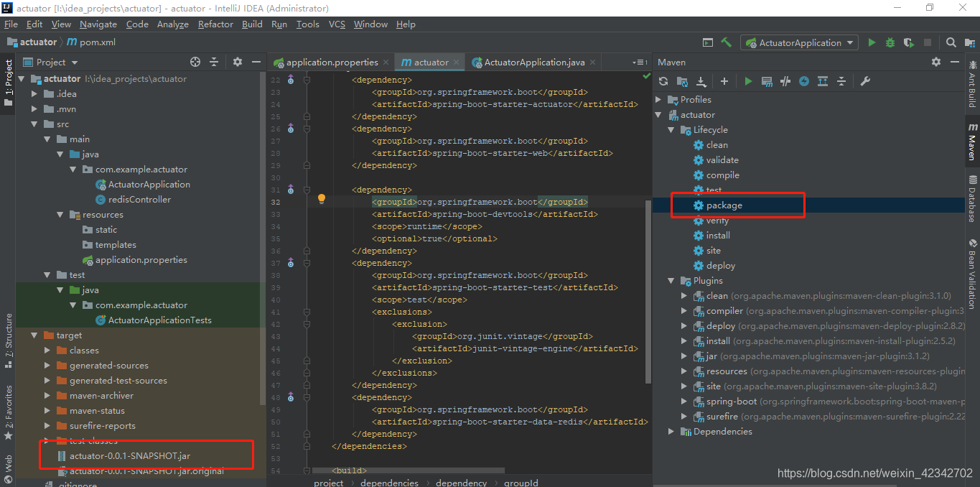Debug ActuatorApplication with bug icon
The height and width of the screenshot is (487, 980).
click(x=890, y=42)
